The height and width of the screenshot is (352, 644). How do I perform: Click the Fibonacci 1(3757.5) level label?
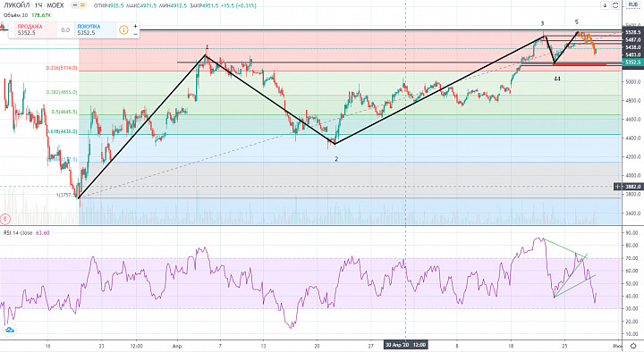click(66, 195)
